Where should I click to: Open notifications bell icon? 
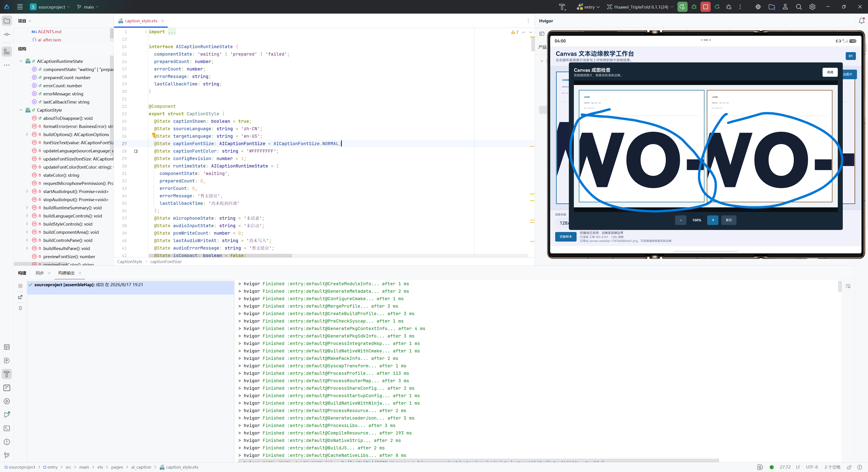(x=861, y=21)
